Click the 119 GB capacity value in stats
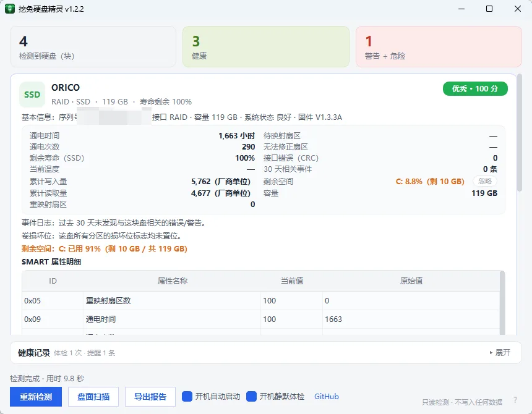 click(484, 193)
